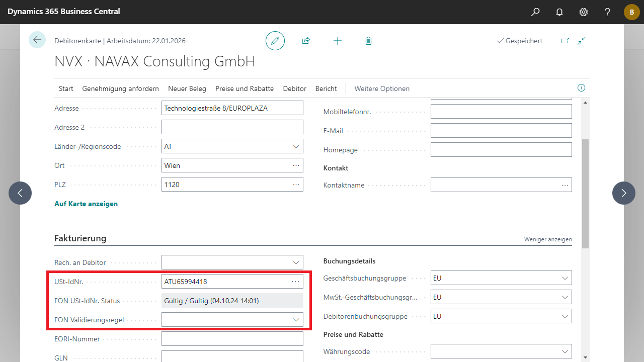Click Auf Karte anzeigen link
Viewport: 644px width, 362px height.
[x=86, y=204]
